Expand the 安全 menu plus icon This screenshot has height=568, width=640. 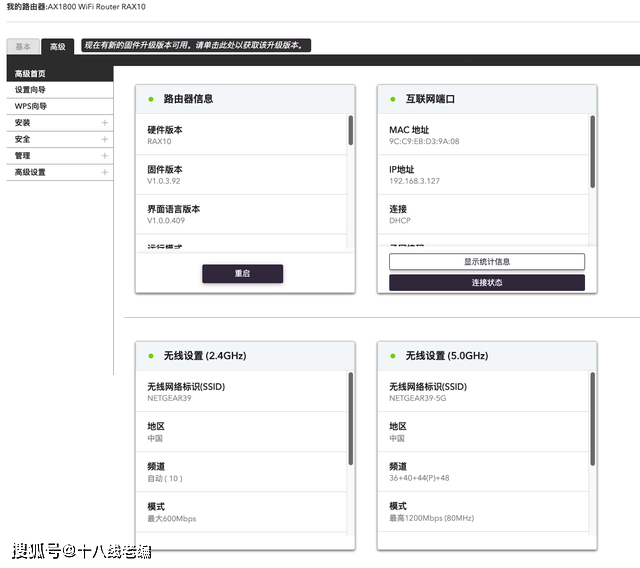[x=104, y=139]
